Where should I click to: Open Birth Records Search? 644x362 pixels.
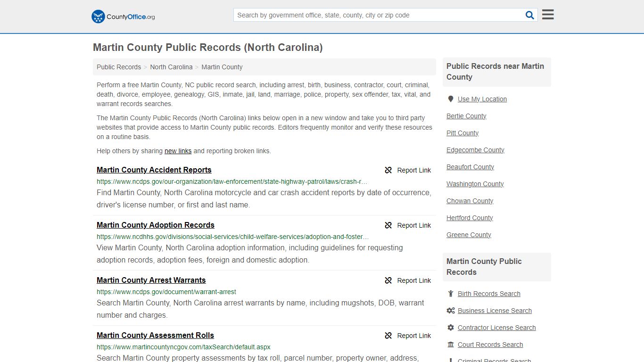[x=489, y=294]
